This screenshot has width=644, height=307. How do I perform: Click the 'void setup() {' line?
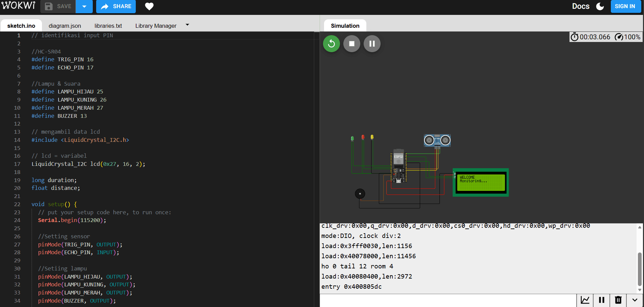[x=54, y=204]
